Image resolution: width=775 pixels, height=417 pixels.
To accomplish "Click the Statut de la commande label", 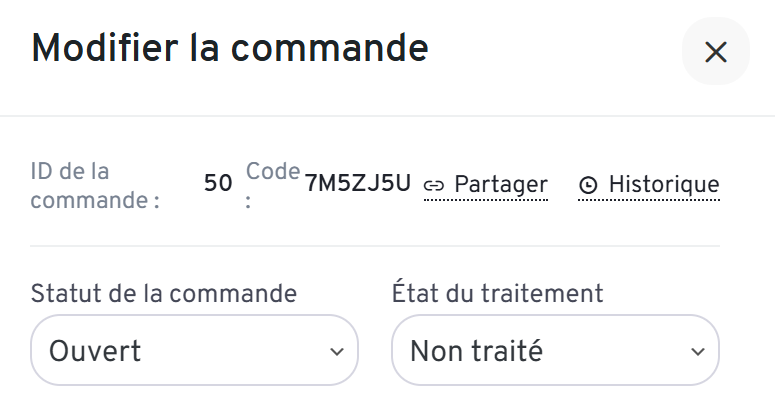I will coord(164,293).
